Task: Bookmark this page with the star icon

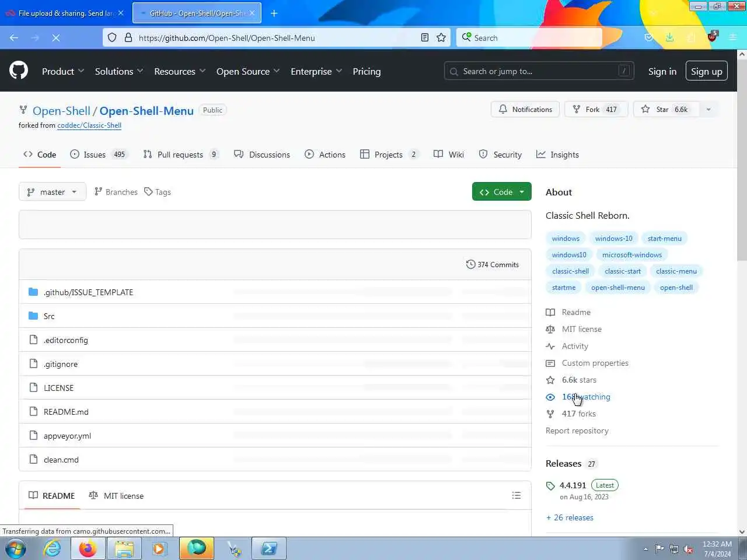Action: 441,37
